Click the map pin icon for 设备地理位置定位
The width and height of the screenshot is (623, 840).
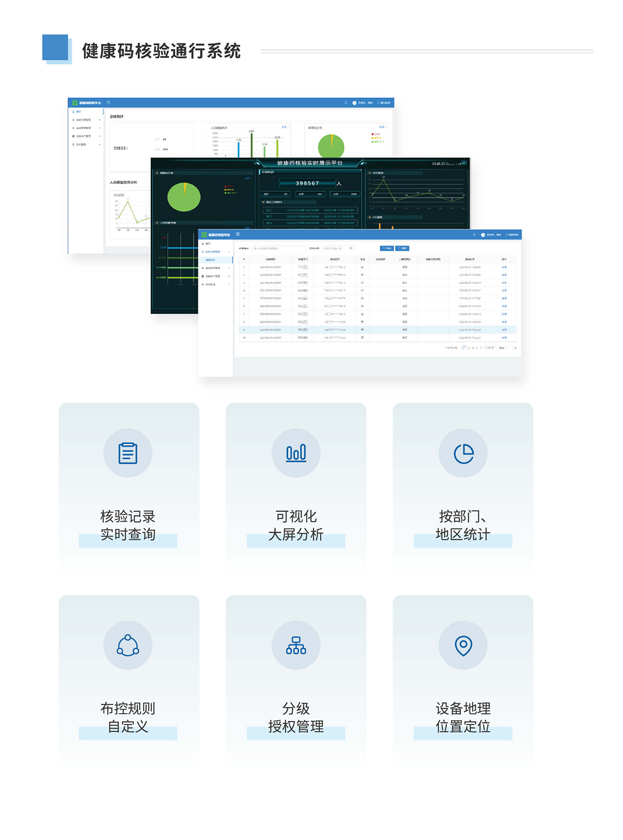pos(463,645)
